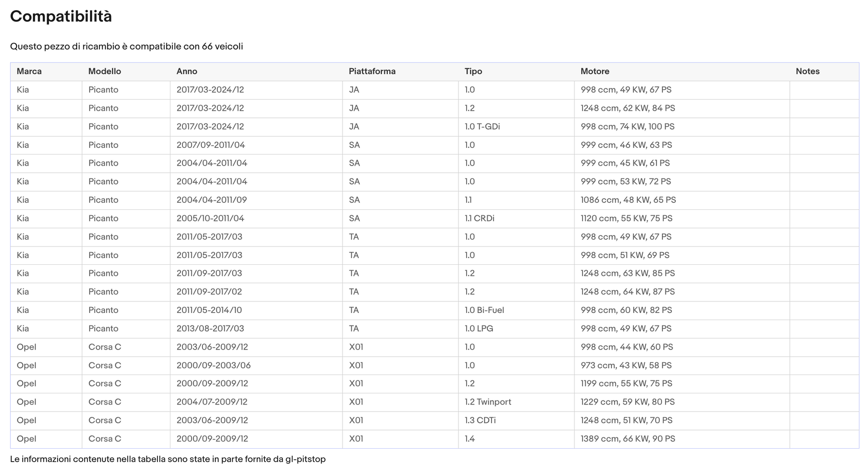Click the '1389 ccm, 66 KW, 90 PS' cell

[x=682, y=439]
